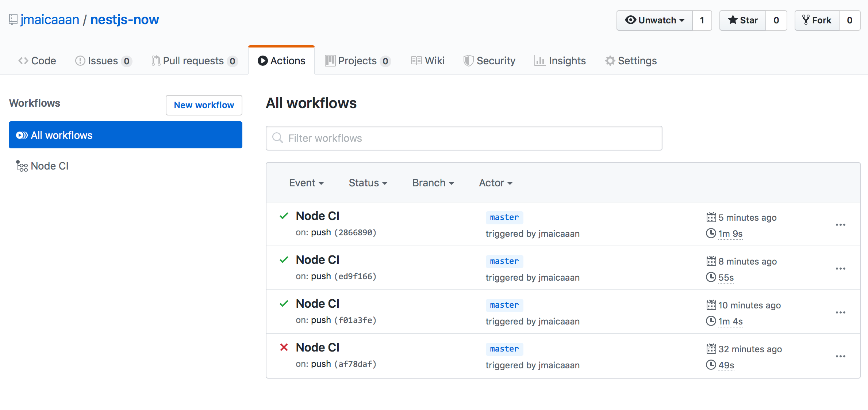Select the Actions play icon tab
Screen dimensions: 868x410
[x=262, y=61]
